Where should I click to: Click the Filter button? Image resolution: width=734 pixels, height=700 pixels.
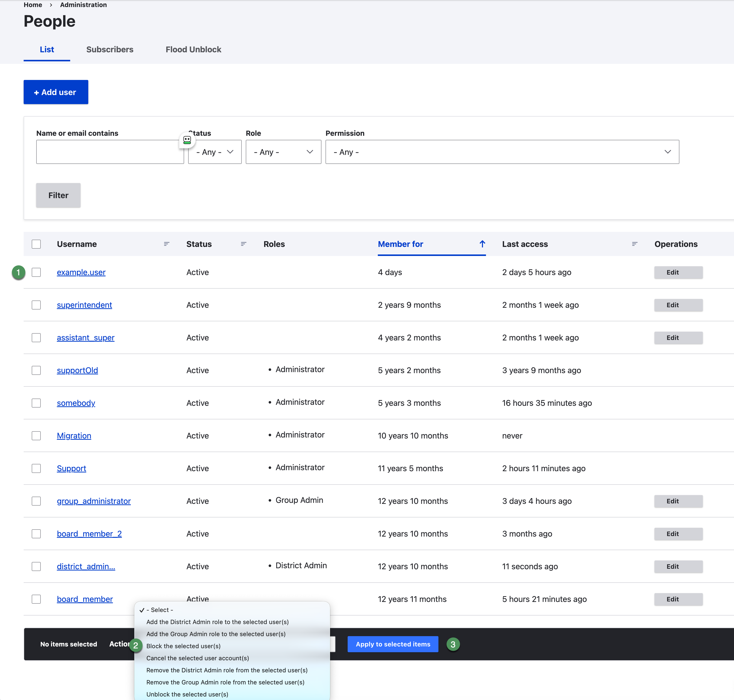[x=58, y=195]
